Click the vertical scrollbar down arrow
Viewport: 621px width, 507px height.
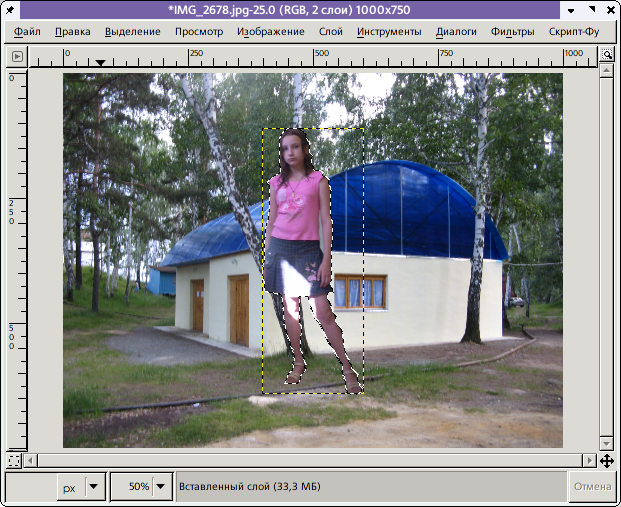tap(606, 442)
